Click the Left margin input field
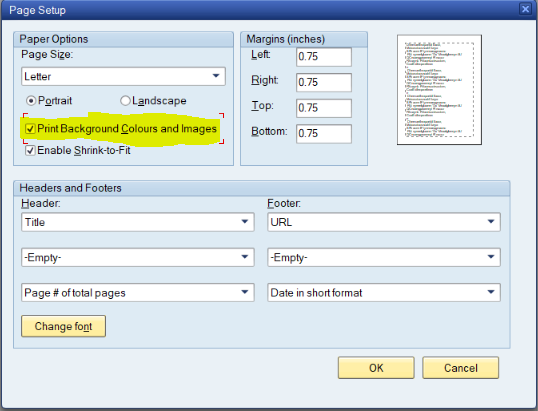 point(324,57)
